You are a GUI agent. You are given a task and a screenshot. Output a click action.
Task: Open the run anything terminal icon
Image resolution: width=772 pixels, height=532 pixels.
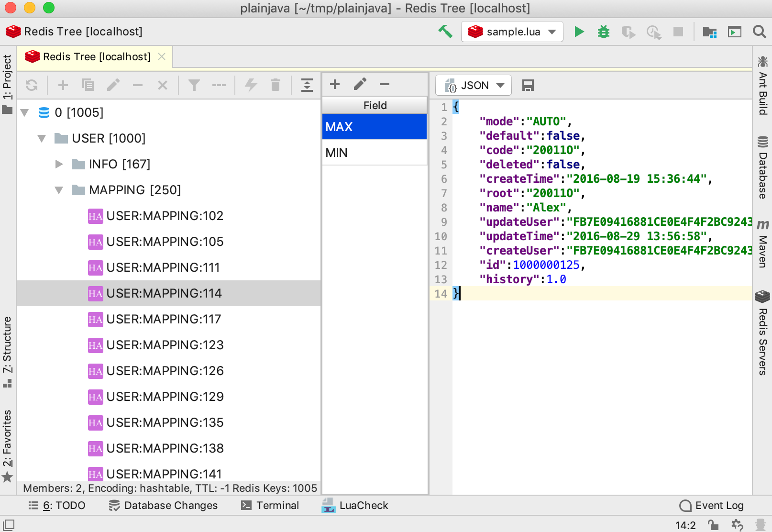coord(734,32)
